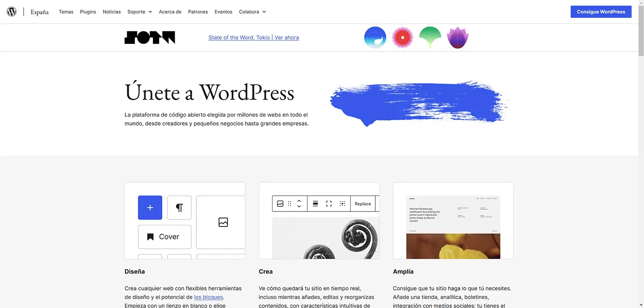Image resolution: width=644 pixels, height=308 pixels.
Task: Select the blue plus block inserter icon
Action: pos(150,208)
